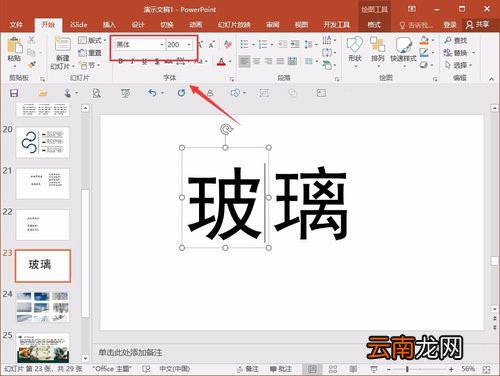Click the Cut scissors icon
This screenshot has height=376, width=500.
click(31, 40)
